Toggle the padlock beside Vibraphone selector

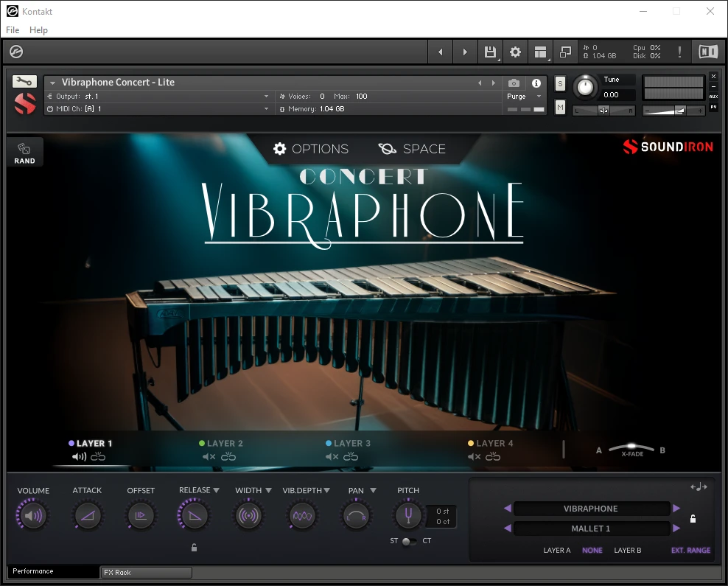(x=693, y=519)
